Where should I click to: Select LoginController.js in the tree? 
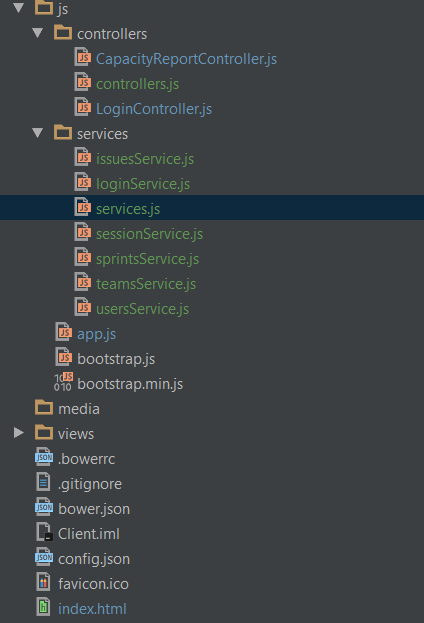(154, 109)
